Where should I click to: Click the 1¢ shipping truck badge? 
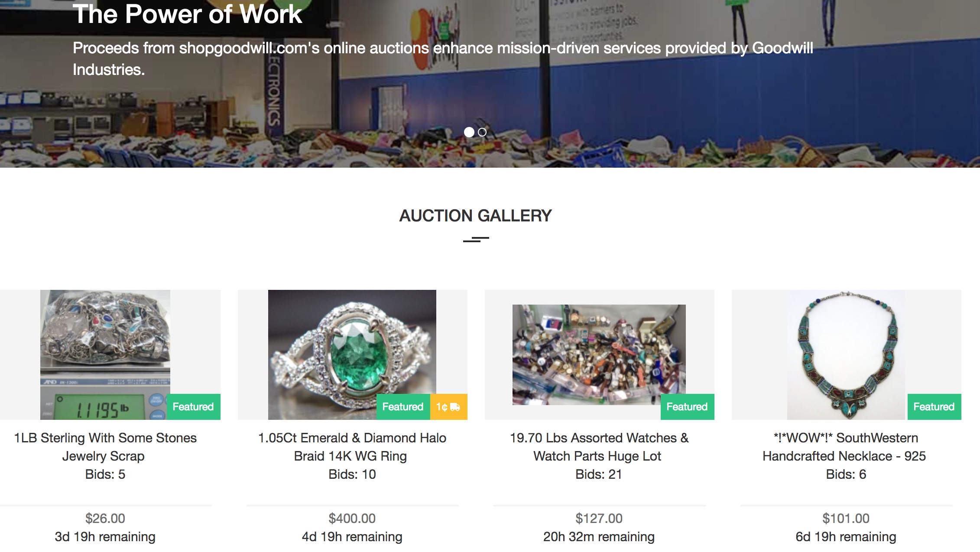(448, 407)
